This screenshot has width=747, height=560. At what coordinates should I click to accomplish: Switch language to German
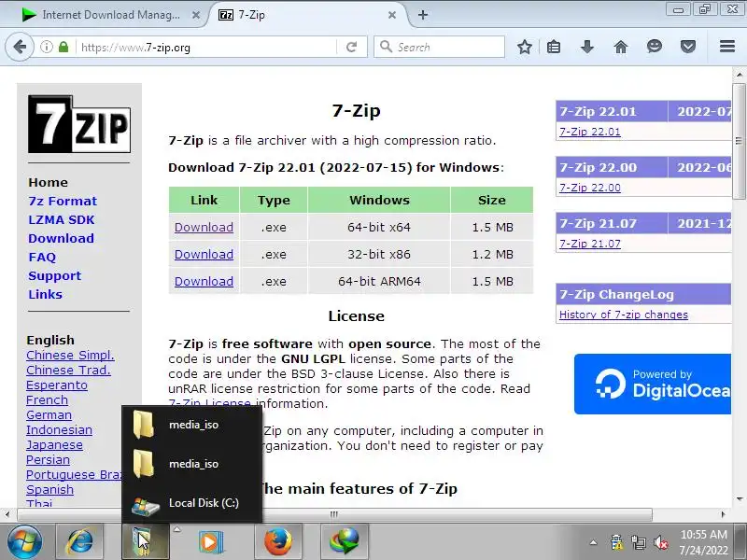coord(49,415)
